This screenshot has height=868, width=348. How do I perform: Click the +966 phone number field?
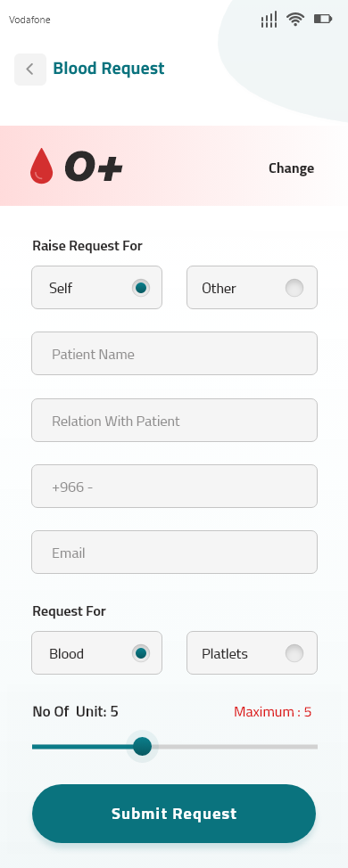coord(175,486)
